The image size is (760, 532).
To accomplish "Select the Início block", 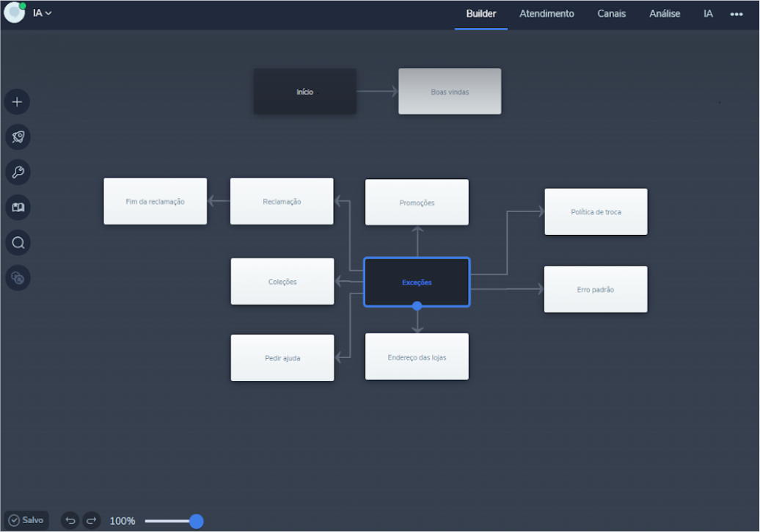I will click(305, 92).
